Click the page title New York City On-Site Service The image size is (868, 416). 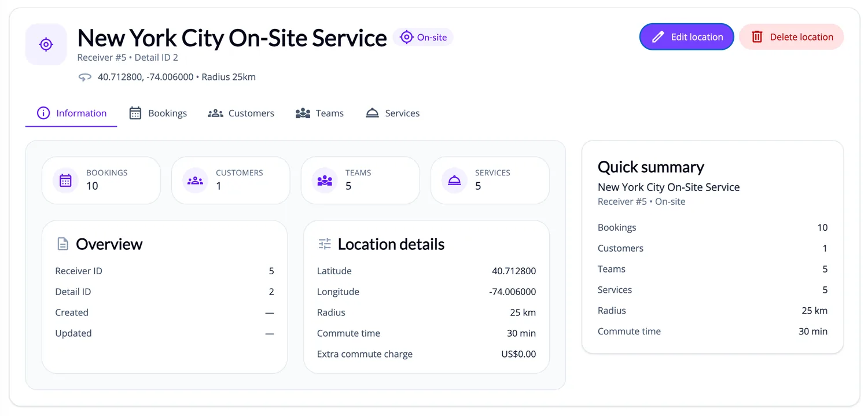tap(232, 38)
